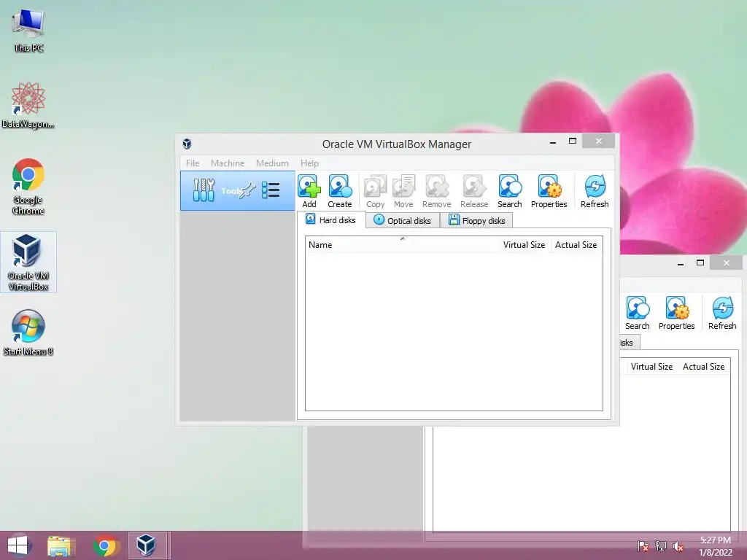Open Properties in the front VirtualBox window

(x=549, y=191)
